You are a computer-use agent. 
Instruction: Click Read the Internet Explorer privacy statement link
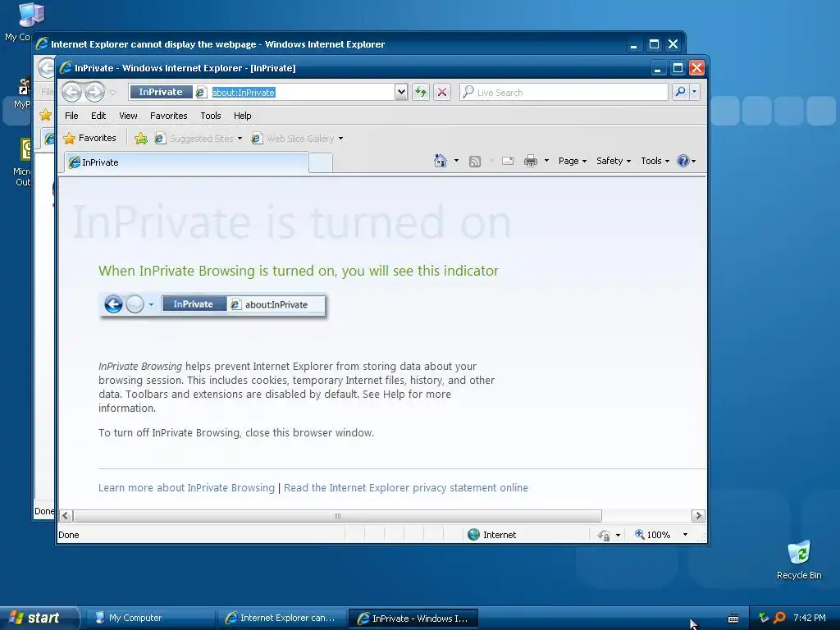pos(406,487)
